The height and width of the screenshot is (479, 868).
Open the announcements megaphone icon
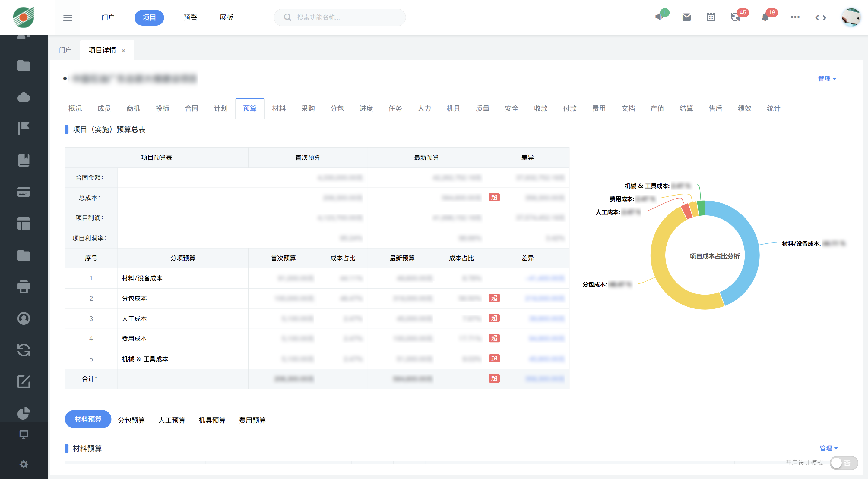659,17
